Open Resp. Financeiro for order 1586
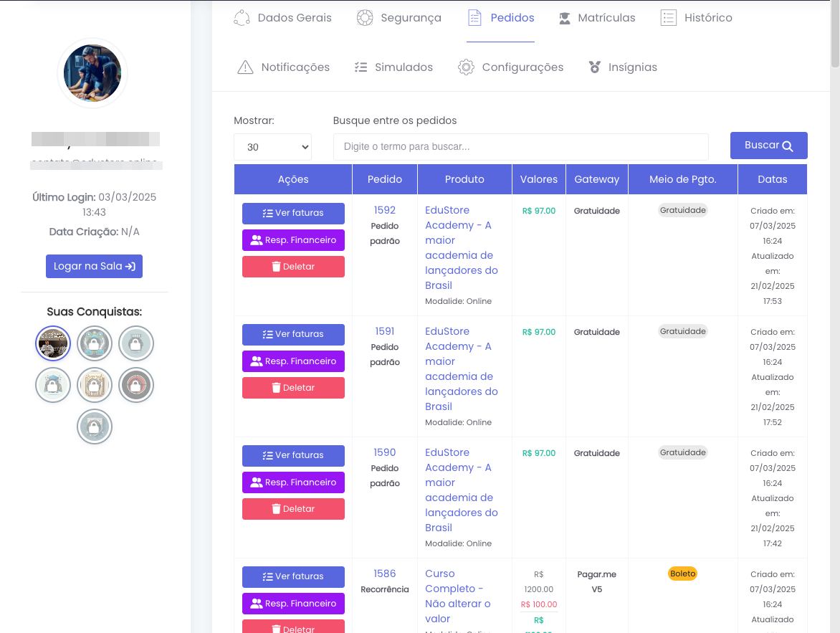This screenshot has height=633, width=840. [293, 604]
